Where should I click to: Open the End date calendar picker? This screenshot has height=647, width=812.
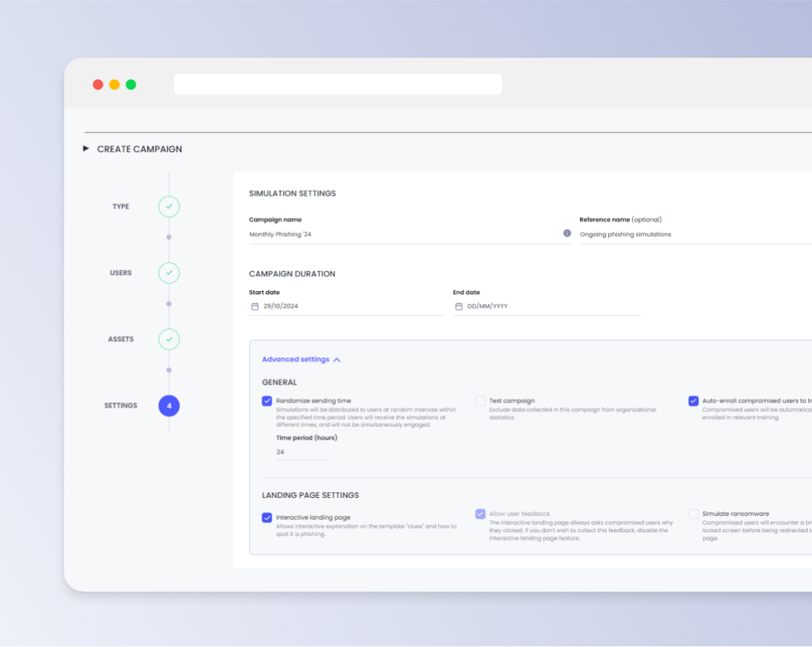[457, 305]
